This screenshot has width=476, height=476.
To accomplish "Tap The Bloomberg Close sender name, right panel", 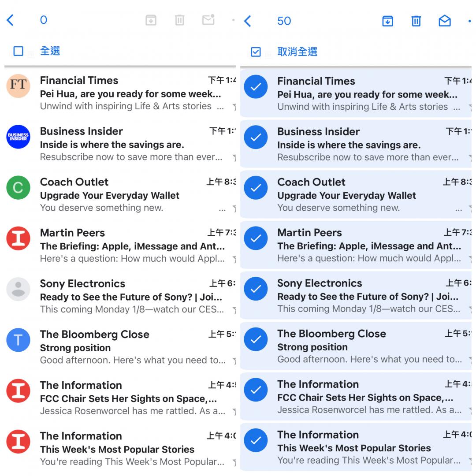I will 331,334.
